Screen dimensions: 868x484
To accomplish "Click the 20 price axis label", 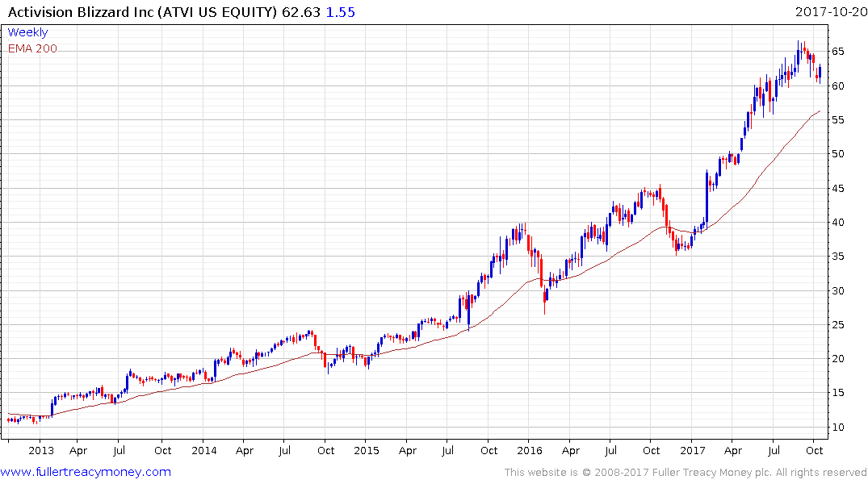I will click(x=837, y=358).
